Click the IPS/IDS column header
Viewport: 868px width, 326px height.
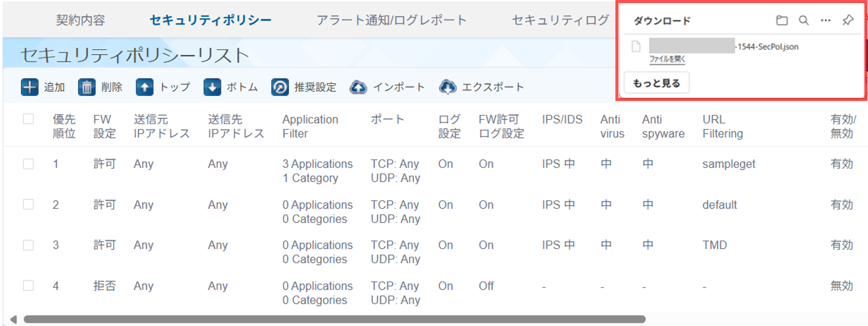coord(562,119)
